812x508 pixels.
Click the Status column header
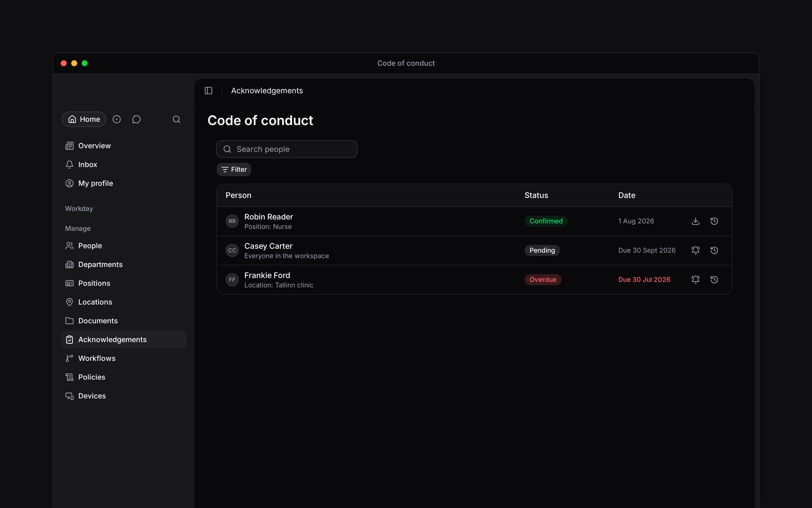(536, 195)
